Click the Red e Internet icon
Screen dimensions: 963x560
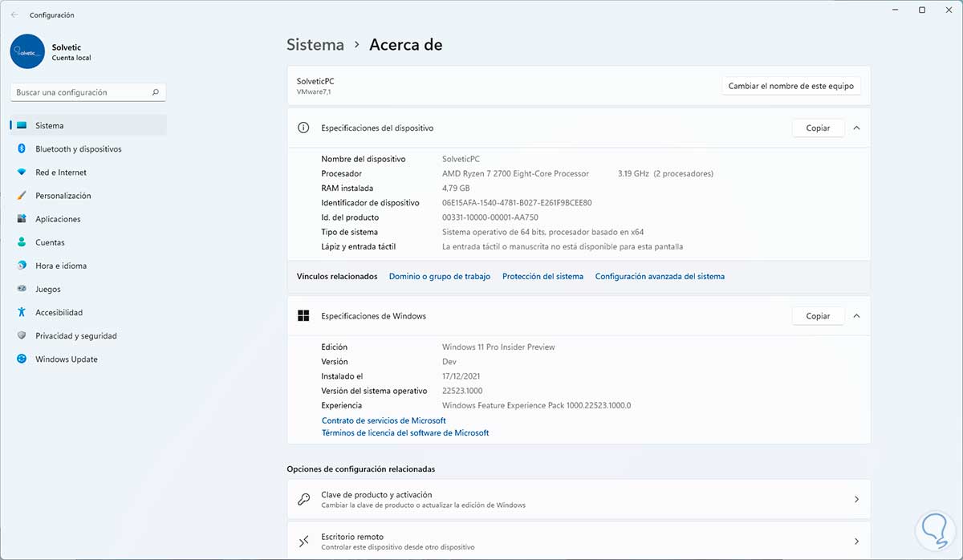pyautogui.click(x=21, y=172)
